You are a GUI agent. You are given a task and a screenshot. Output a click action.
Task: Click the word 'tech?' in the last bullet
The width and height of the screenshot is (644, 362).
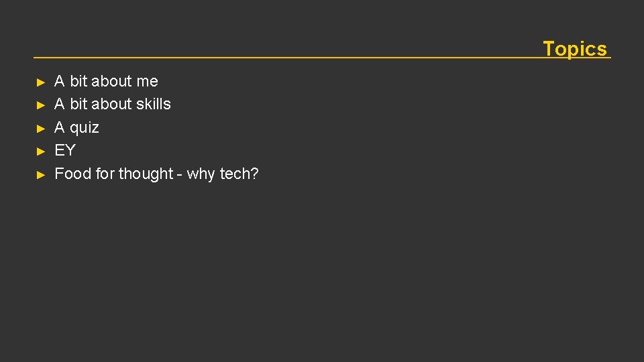(239, 174)
